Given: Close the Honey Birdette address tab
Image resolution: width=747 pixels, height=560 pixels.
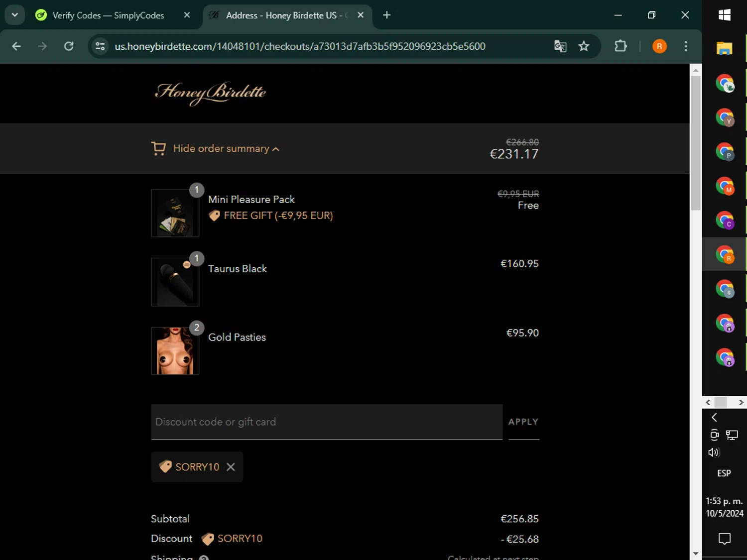Looking at the screenshot, I should point(361,15).
